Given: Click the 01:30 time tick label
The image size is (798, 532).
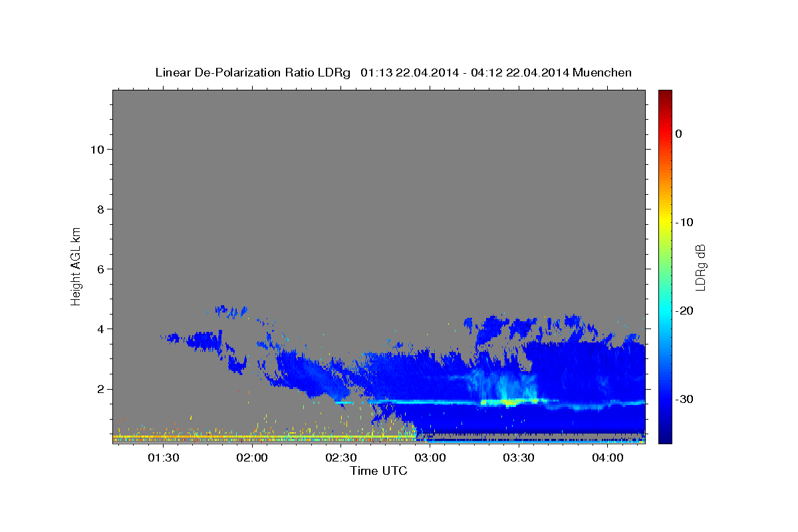Looking at the screenshot, I should pos(163,458).
